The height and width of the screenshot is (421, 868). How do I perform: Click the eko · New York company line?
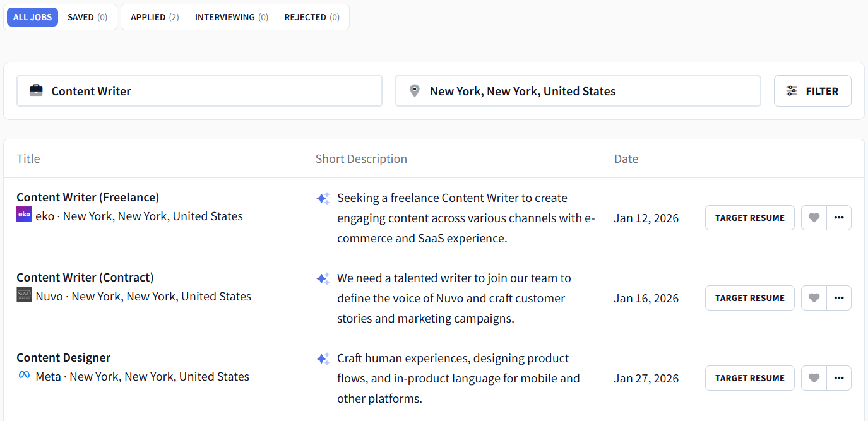[x=139, y=216]
